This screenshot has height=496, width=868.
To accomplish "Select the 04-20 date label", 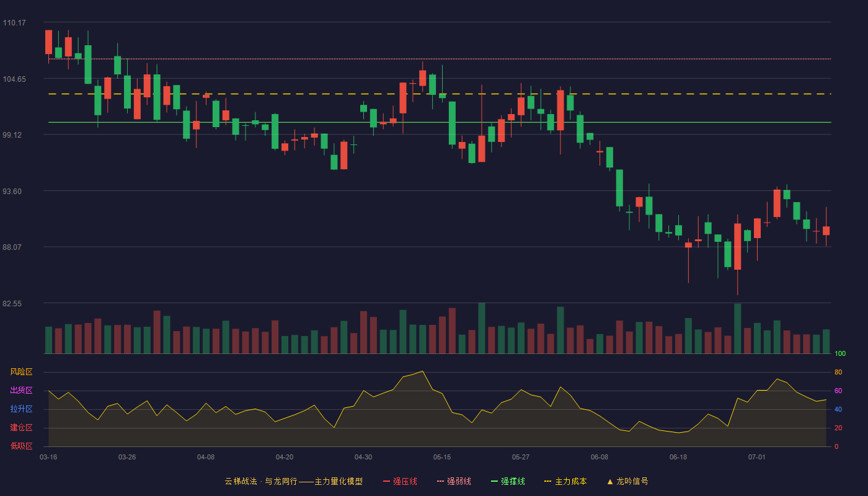I will (x=285, y=457).
